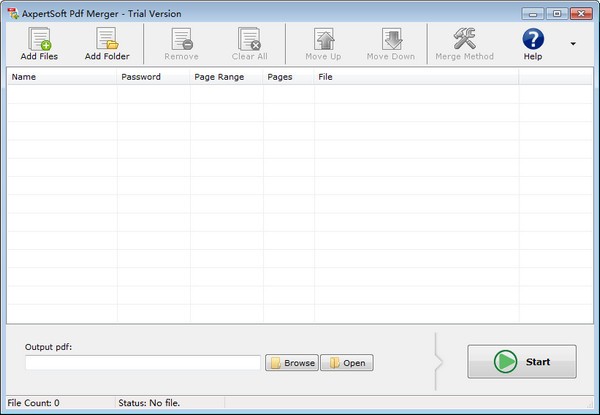Expand the dropdown arrow next to Help

(x=573, y=44)
